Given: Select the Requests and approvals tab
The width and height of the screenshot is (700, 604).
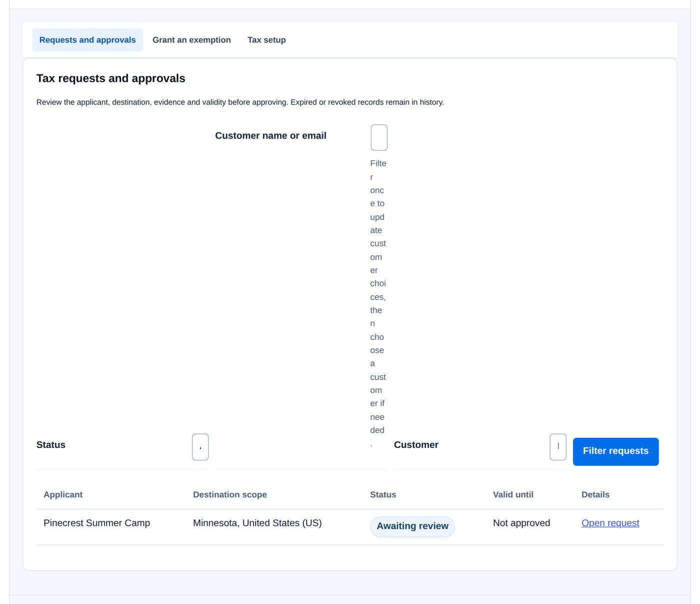Looking at the screenshot, I should [x=87, y=40].
